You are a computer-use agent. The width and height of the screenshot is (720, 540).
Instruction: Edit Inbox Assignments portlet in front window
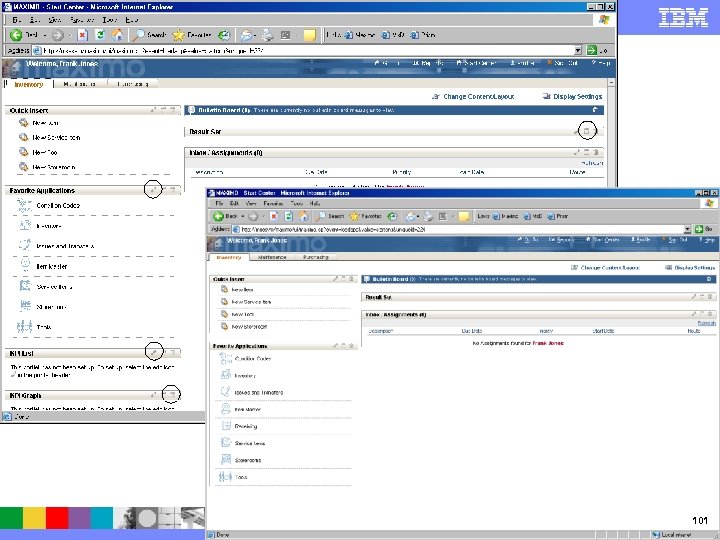pos(694,314)
